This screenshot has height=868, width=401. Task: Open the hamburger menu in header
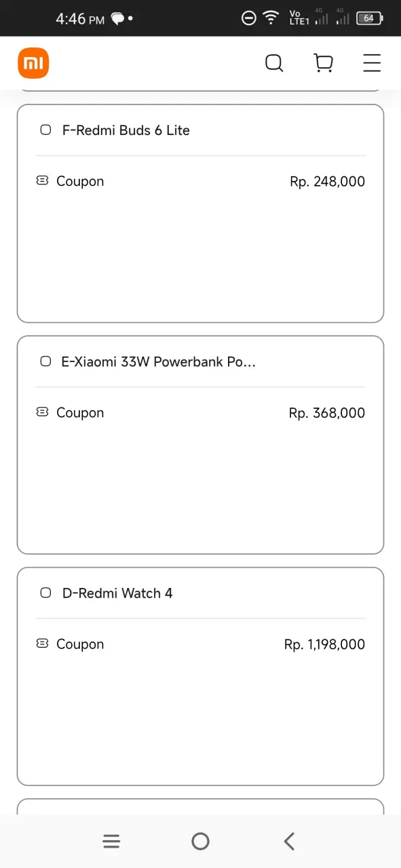(372, 63)
